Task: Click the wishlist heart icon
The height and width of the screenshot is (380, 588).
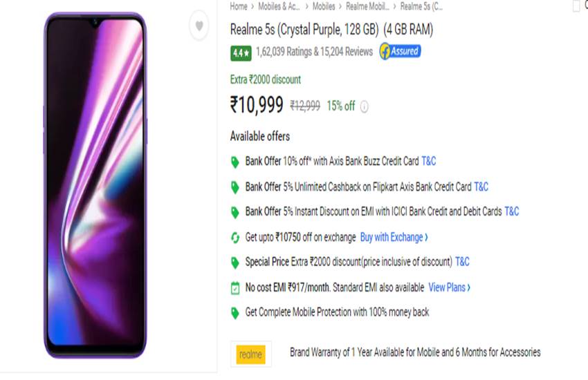Action: point(199,26)
